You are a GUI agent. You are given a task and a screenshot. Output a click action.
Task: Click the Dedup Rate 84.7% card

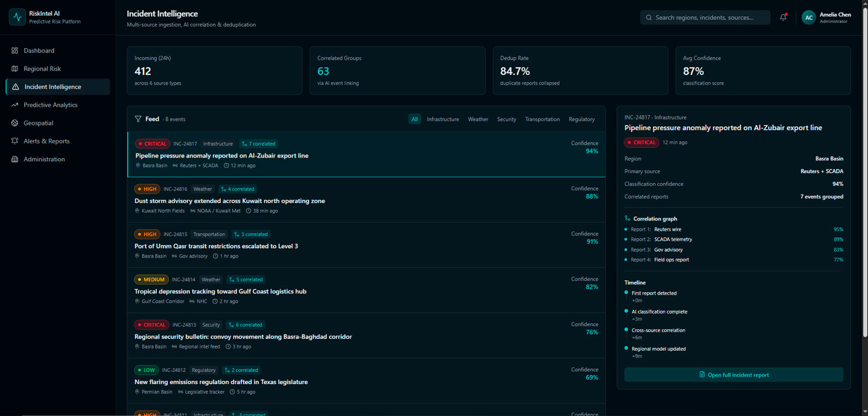click(x=580, y=71)
